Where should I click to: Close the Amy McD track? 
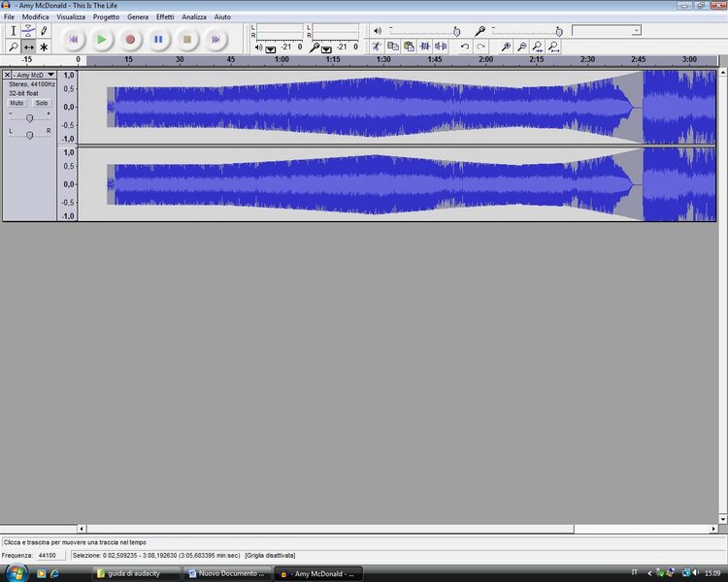click(x=7, y=75)
